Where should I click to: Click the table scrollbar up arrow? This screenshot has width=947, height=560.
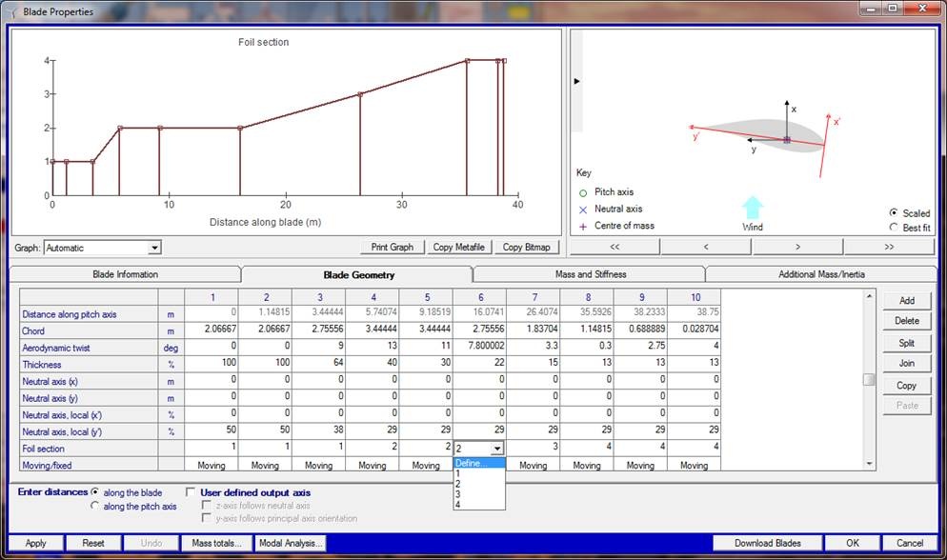pos(869,295)
